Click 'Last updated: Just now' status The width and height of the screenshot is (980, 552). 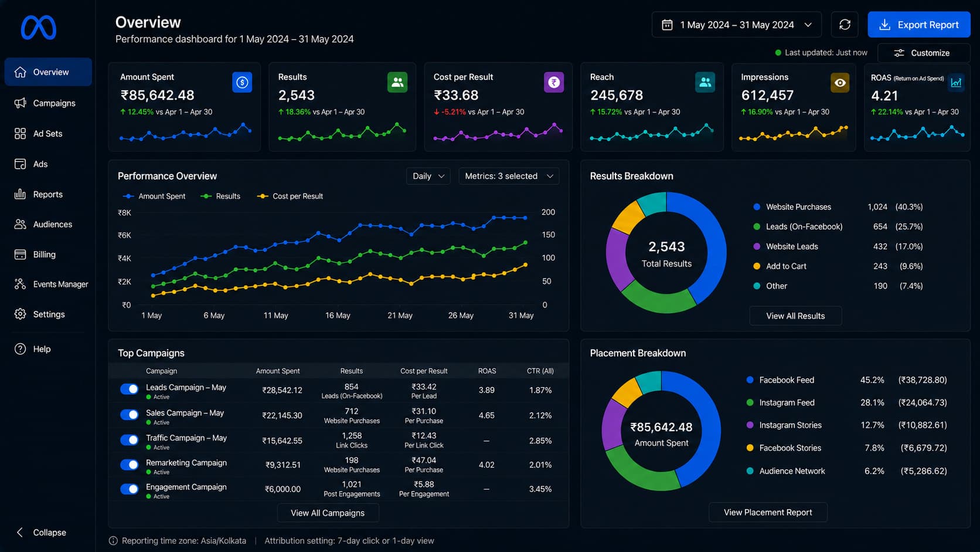pyautogui.click(x=821, y=53)
